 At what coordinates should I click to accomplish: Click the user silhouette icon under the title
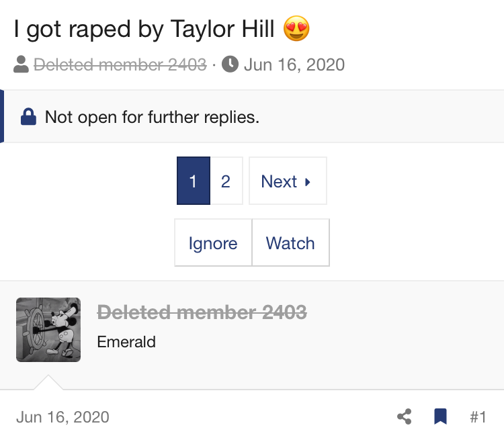point(22,64)
